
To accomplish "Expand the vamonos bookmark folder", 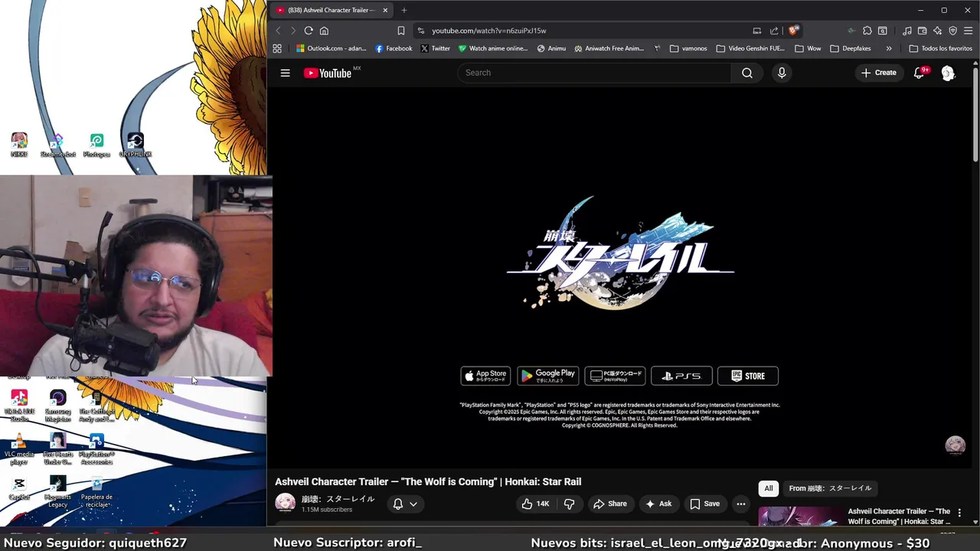I will pyautogui.click(x=688, y=48).
